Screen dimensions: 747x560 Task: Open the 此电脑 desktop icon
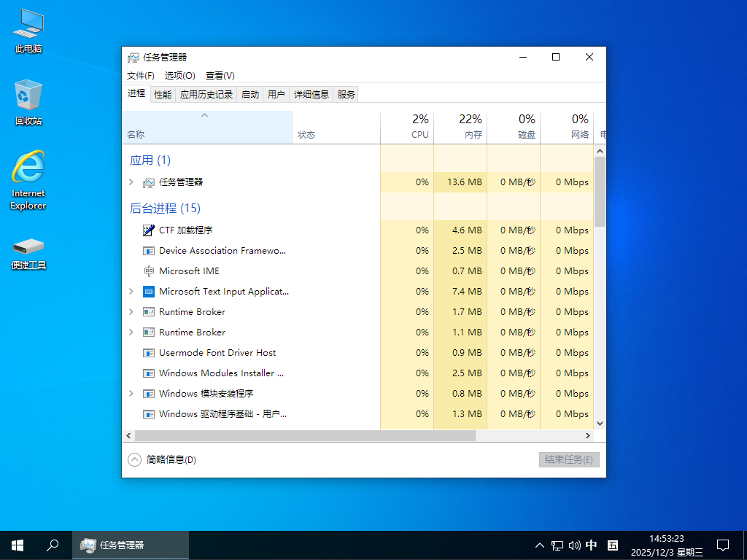pyautogui.click(x=28, y=26)
